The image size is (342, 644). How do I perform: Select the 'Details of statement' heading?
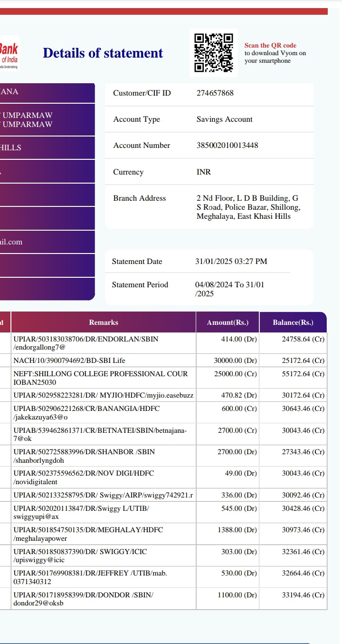(x=103, y=53)
